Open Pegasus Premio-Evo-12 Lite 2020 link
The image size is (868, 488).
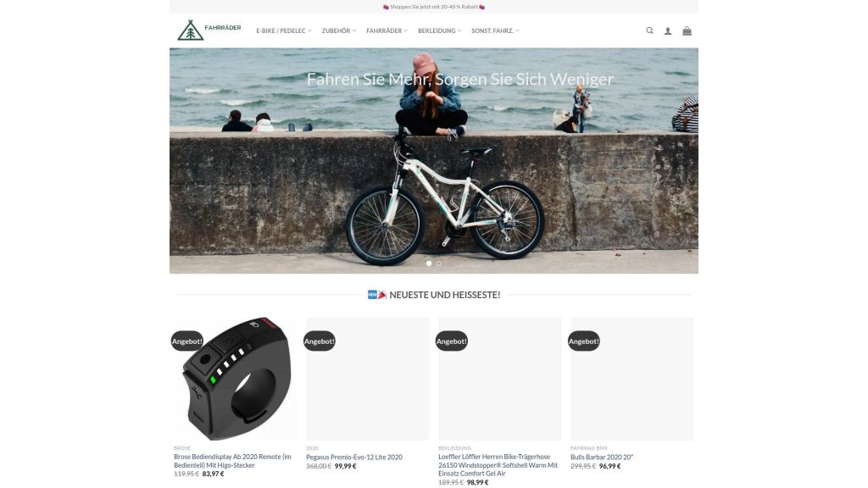click(x=354, y=457)
